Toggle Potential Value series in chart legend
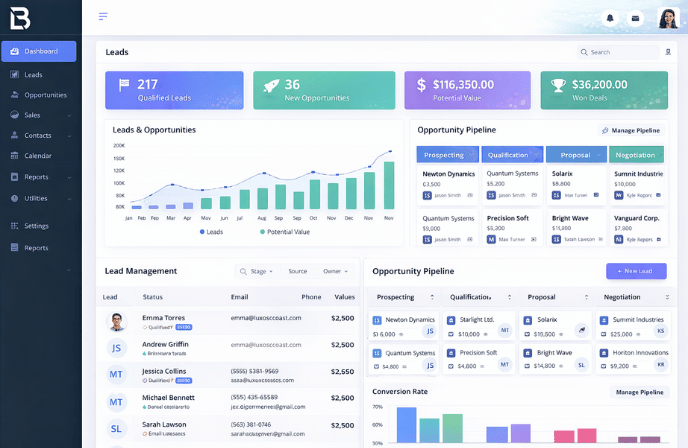688x448 pixels. (x=285, y=232)
